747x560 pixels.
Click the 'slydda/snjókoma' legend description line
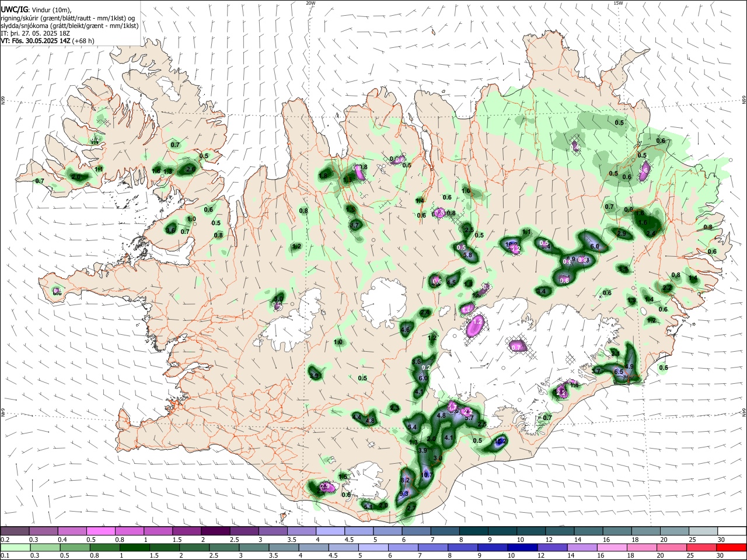click(69, 26)
